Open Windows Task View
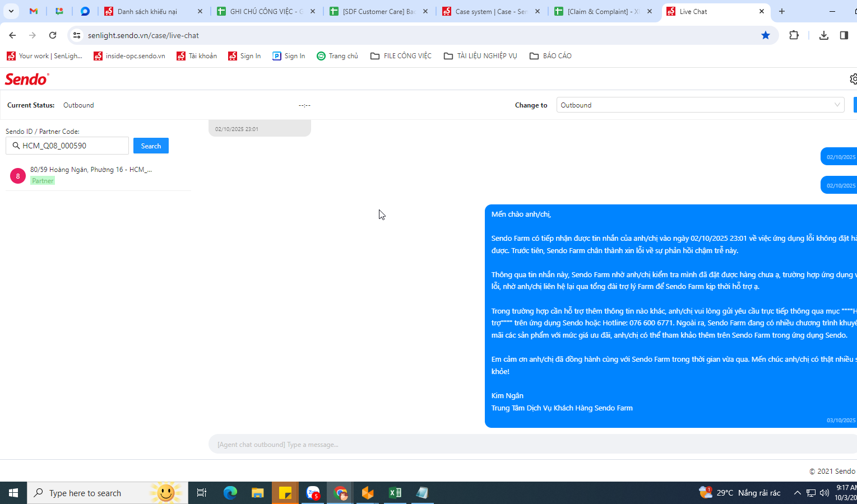 click(x=202, y=493)
